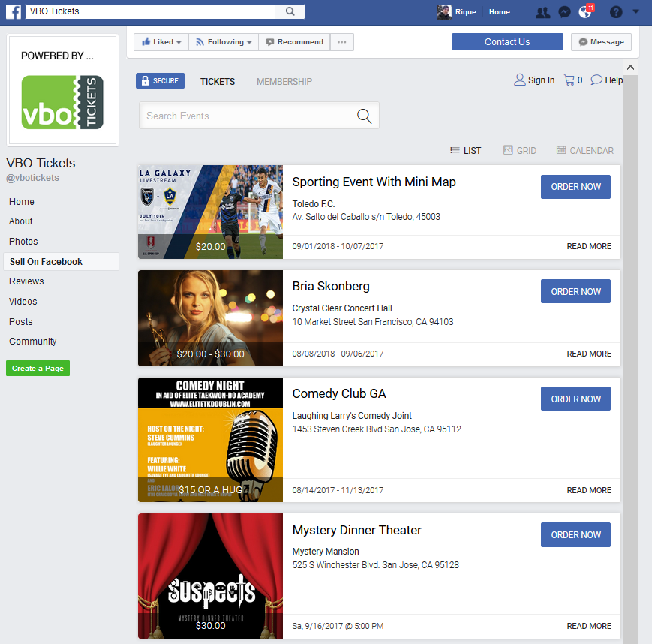Open Posts in the page sidebar
This screenshot has width=652, height=644.
point(20,321)
